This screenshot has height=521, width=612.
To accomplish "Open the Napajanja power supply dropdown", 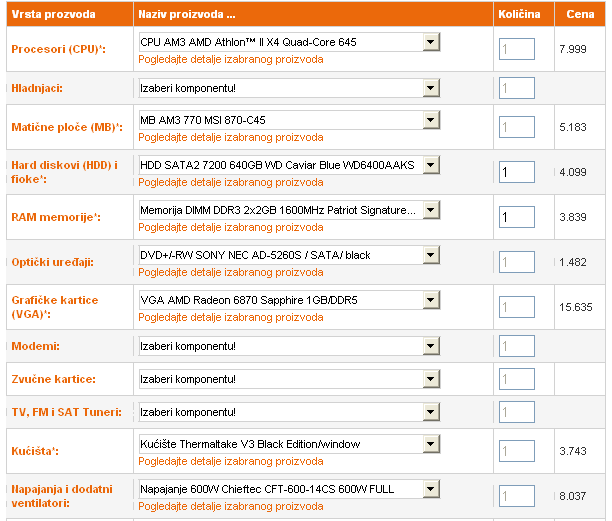I will coord(289,489).
